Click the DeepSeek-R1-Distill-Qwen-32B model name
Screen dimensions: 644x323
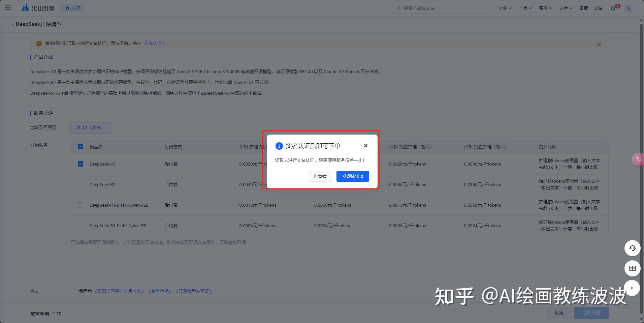[119, 205]
